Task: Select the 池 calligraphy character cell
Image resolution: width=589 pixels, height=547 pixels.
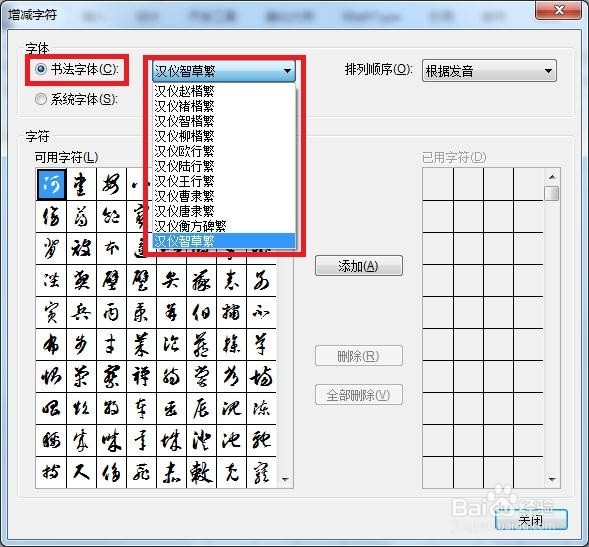Action: (231, 441)
